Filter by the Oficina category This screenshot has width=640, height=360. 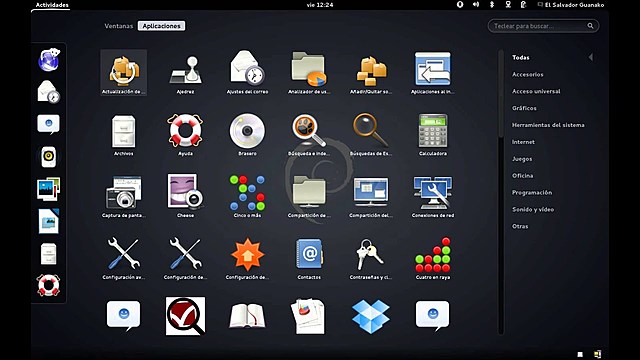click(523, 176)
